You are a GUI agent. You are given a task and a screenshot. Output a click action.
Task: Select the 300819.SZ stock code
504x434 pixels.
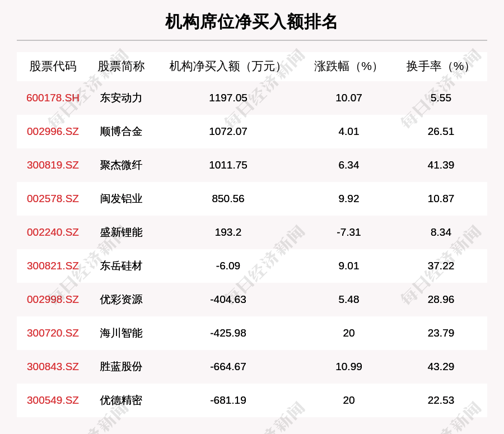coord(53,165)
